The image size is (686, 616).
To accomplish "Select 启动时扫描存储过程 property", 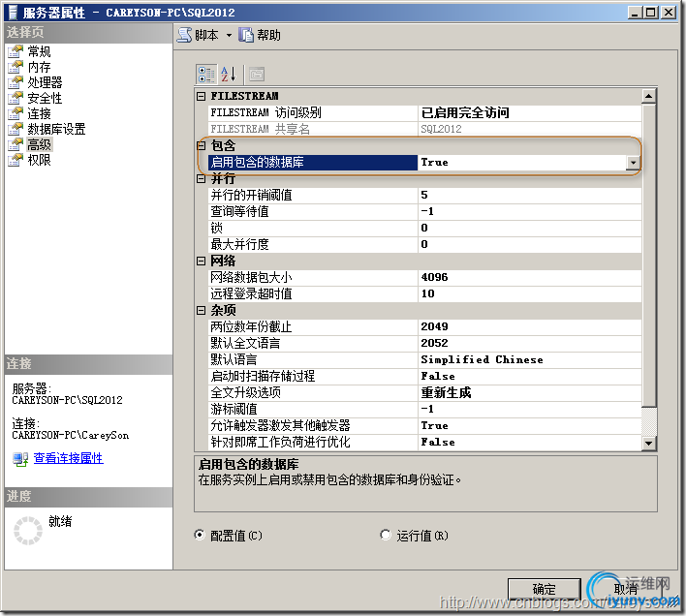I will pos(313,377).
